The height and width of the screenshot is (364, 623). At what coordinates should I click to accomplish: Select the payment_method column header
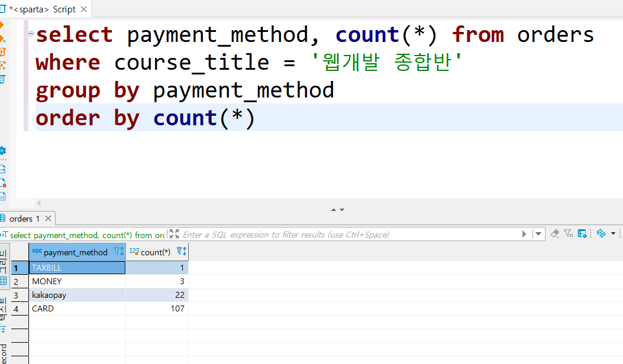click(x=76, y=252)
